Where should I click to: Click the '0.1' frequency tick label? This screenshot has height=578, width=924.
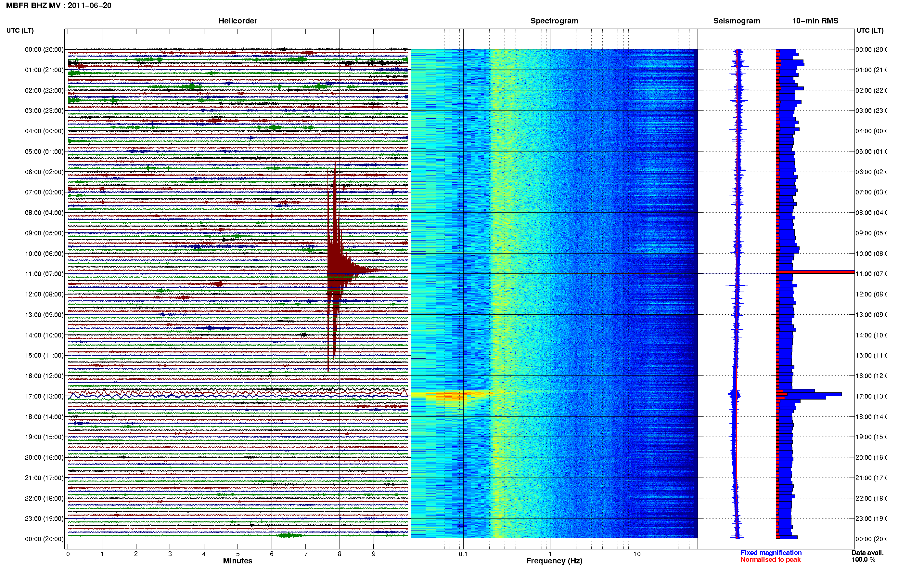pos(463,554)
